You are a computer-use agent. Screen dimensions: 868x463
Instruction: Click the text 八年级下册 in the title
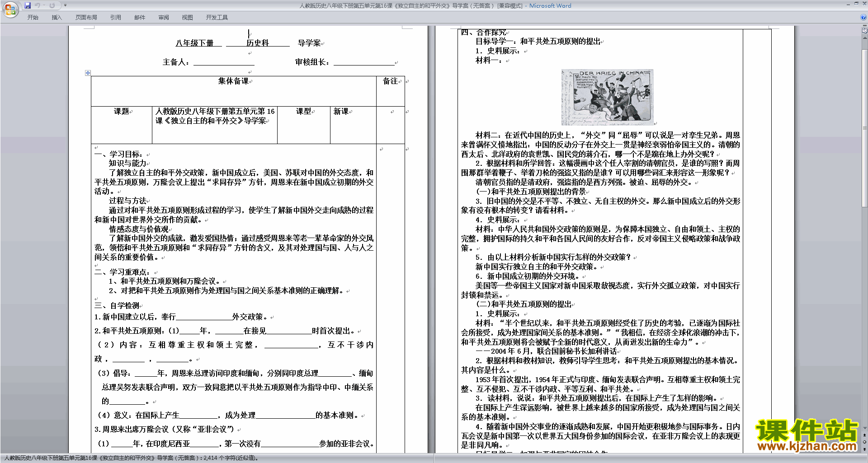[x=194, y=43]
